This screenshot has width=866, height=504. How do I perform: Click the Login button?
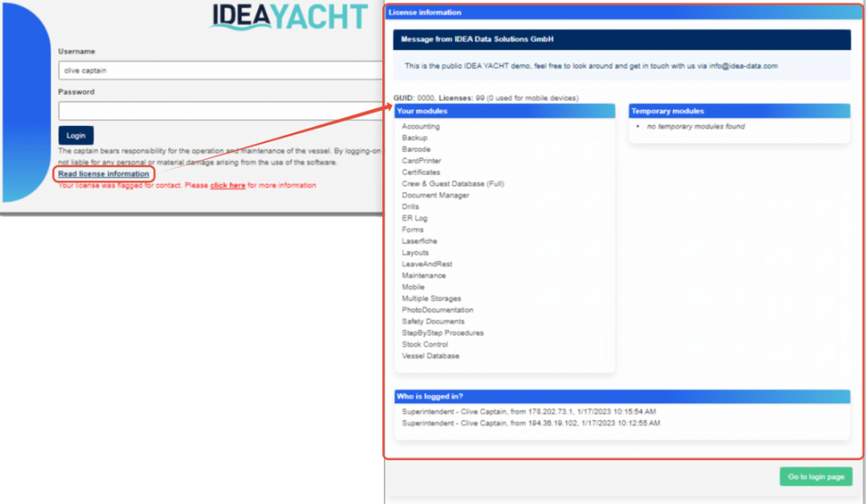[75, 135]
